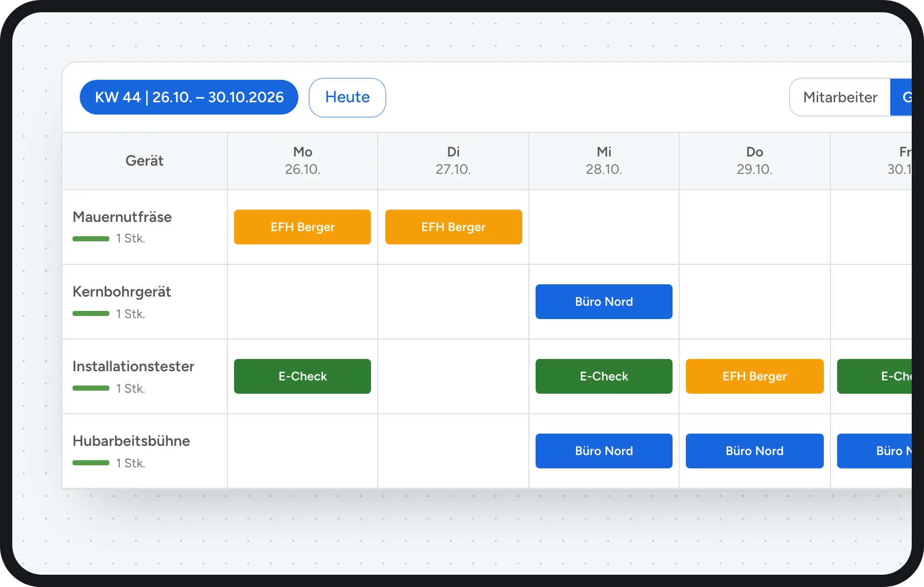Viewport: 924px width, 587px height.
Task: Click the Mauernutfräse device label
Action: 122,217
